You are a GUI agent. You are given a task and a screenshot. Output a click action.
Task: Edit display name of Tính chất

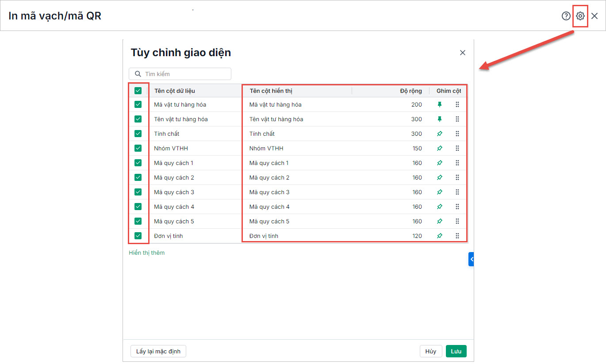click(x=262, y=134)
